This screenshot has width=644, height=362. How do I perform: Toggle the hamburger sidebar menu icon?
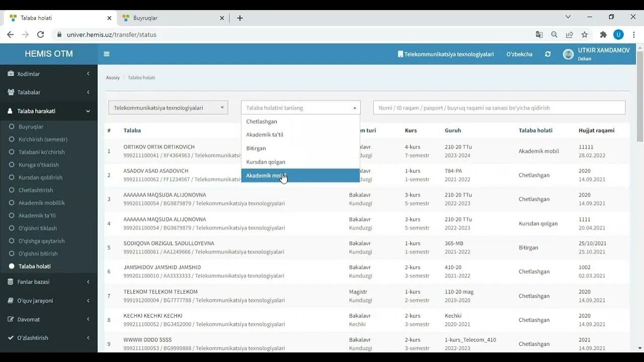point(107,54)
